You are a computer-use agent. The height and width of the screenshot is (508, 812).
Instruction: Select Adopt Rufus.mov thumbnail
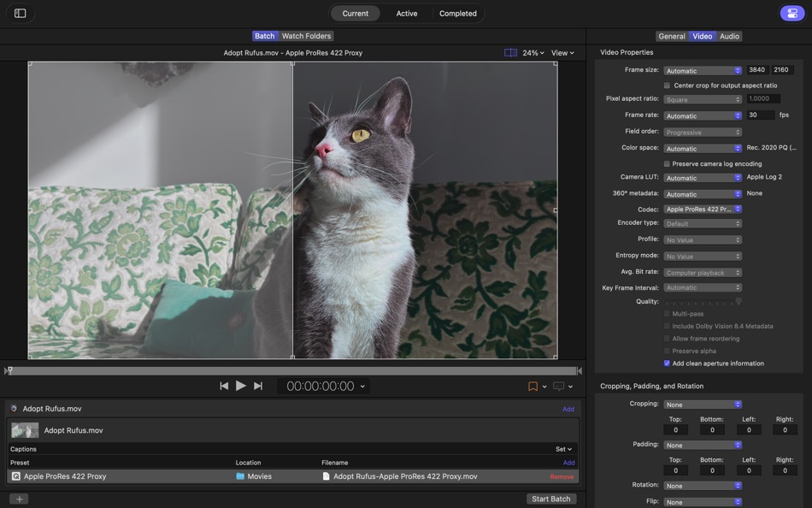(x=25, y=430)
